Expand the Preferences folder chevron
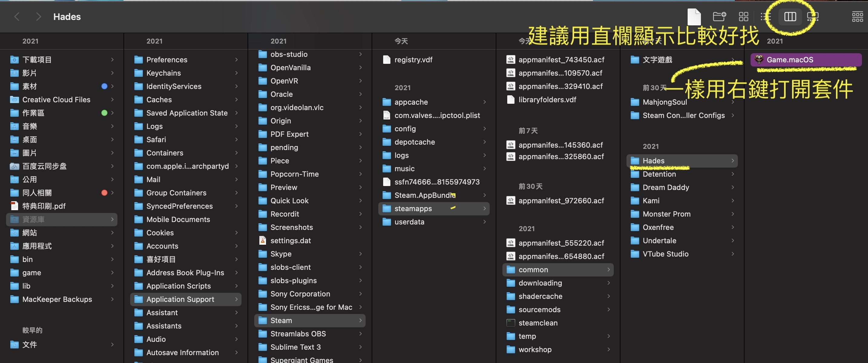868x363 pixels. [236, 60]
